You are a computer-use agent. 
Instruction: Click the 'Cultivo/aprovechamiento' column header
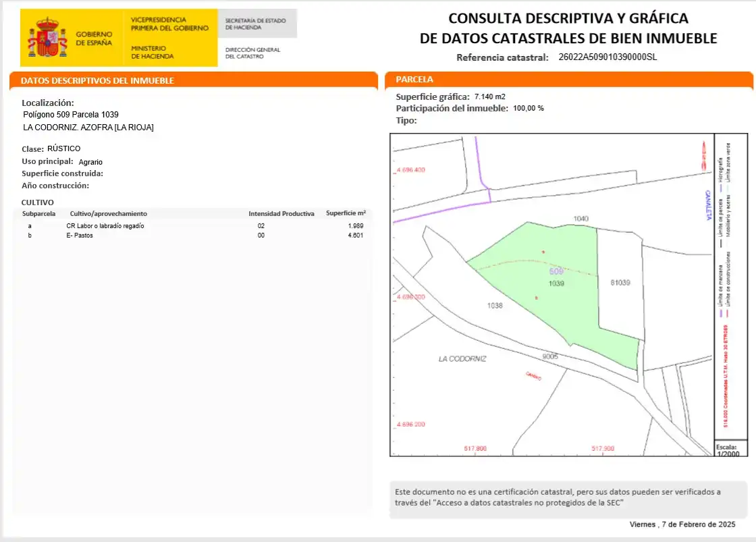109,213
